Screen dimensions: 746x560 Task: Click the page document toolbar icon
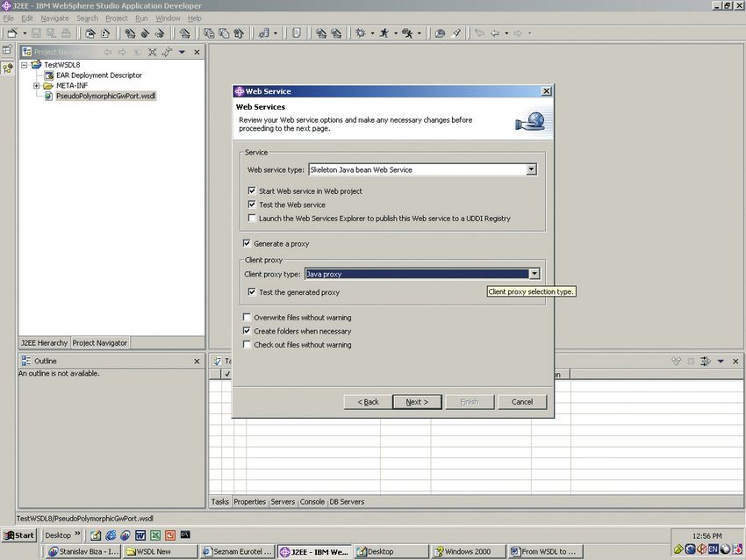(296, 32)
